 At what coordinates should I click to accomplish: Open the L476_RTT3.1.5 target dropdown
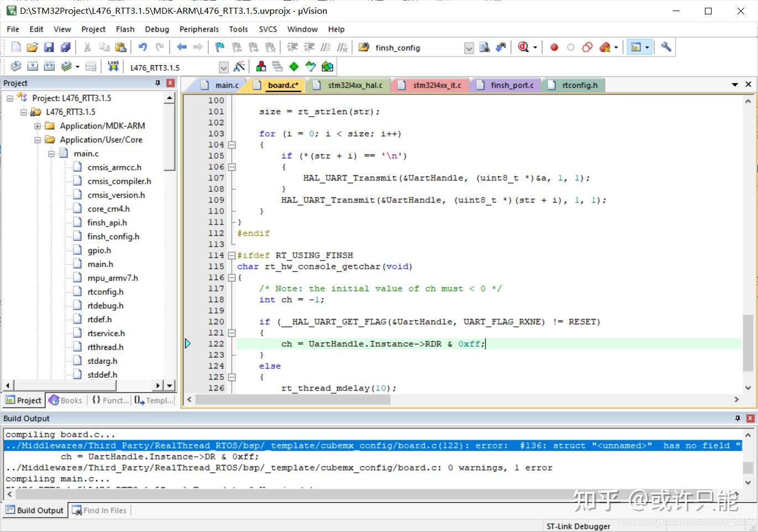coord(223,67)
